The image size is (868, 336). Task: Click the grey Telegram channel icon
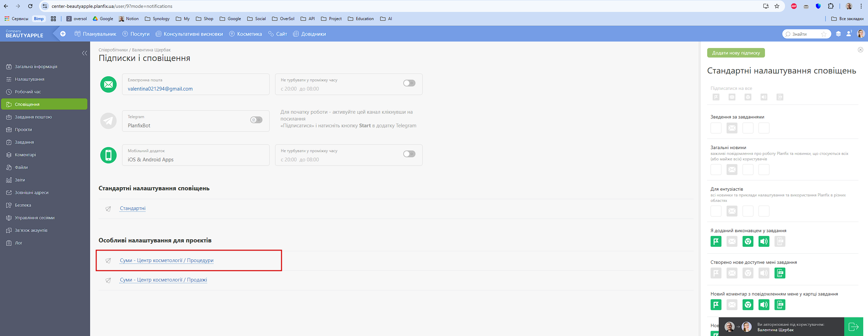[x=108, y=121]
